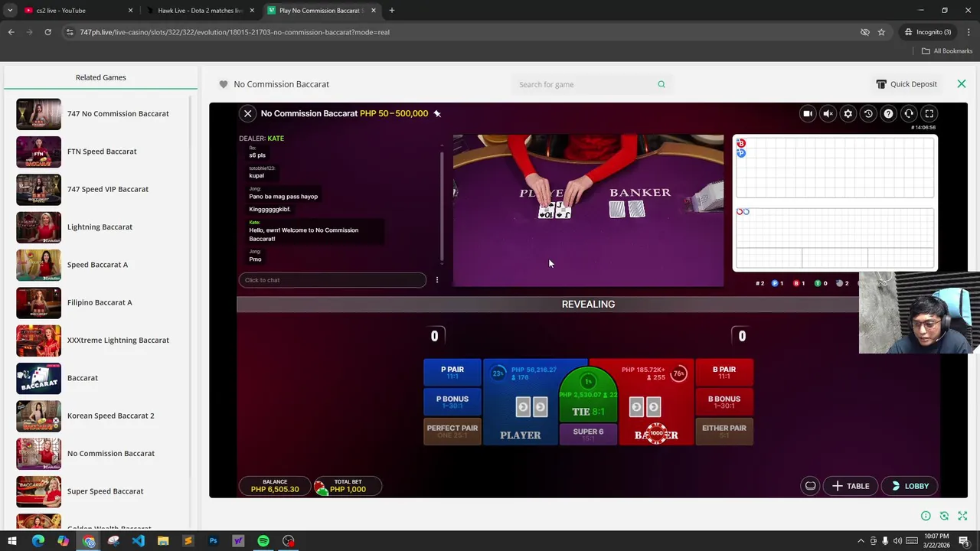Click the Related Games tab header
The width and height of the screenshot is (980, 551).
coord(100,77)
